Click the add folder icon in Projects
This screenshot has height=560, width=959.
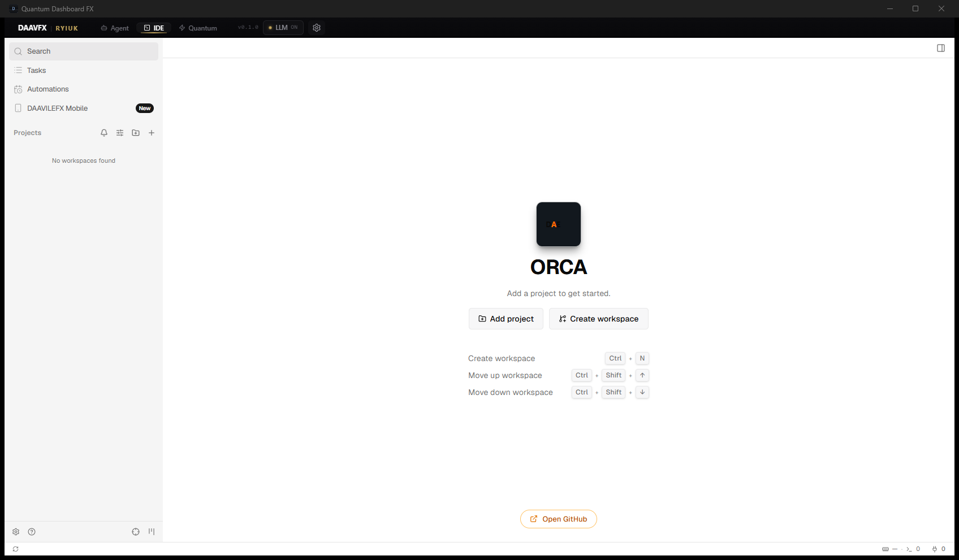pyautogui.click(x=136, y=133)
